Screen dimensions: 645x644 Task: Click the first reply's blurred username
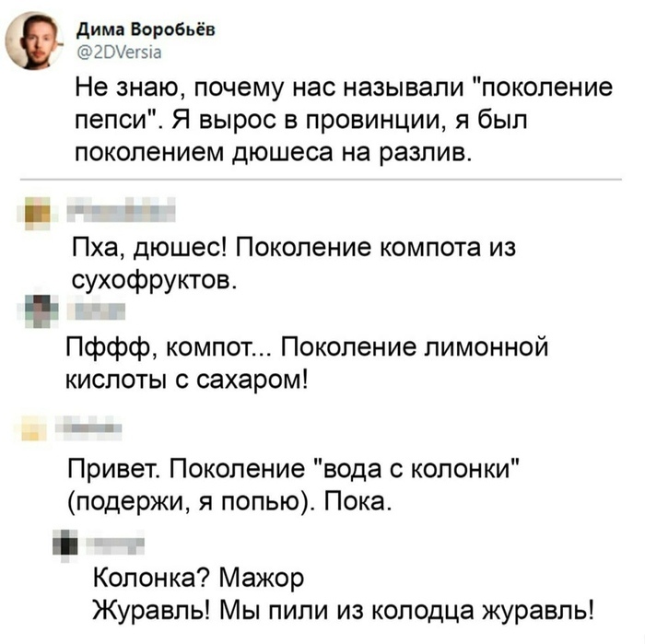click(122, 210)
